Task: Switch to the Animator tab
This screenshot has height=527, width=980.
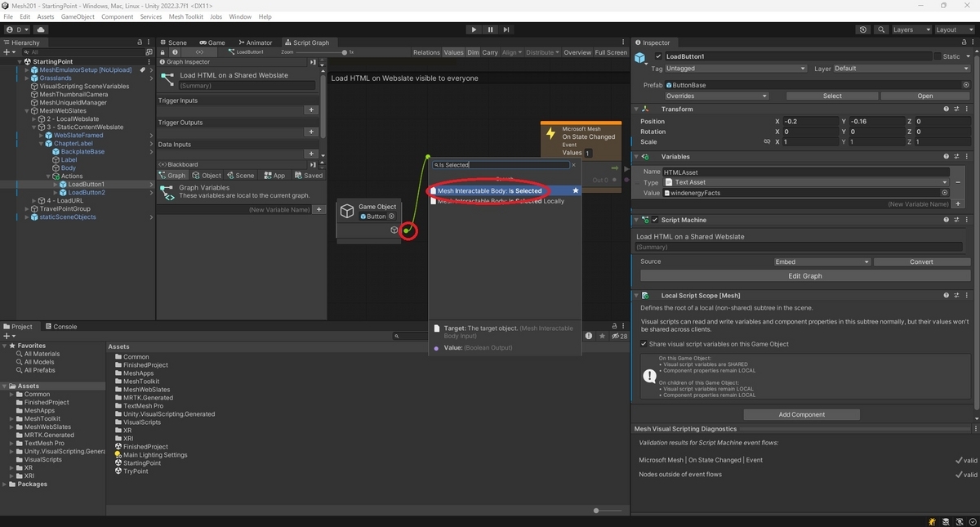Action: [256, 42]
